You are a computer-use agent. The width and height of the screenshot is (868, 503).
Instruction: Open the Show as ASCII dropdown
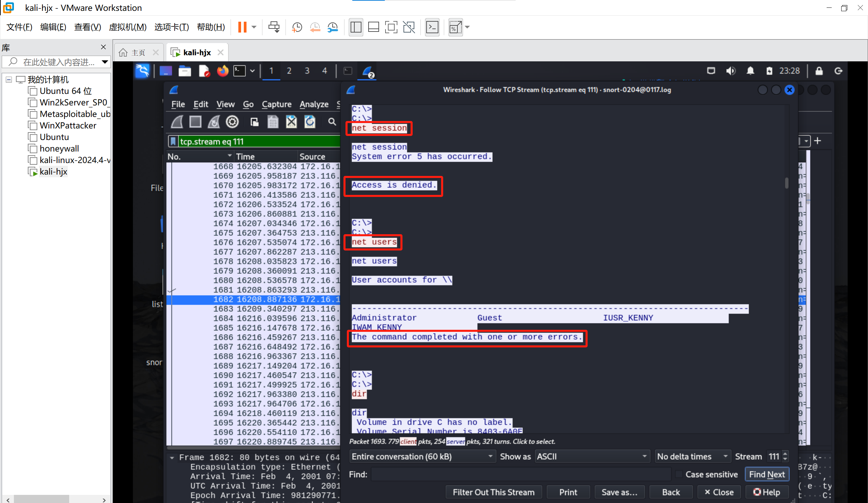pos(592,457)
